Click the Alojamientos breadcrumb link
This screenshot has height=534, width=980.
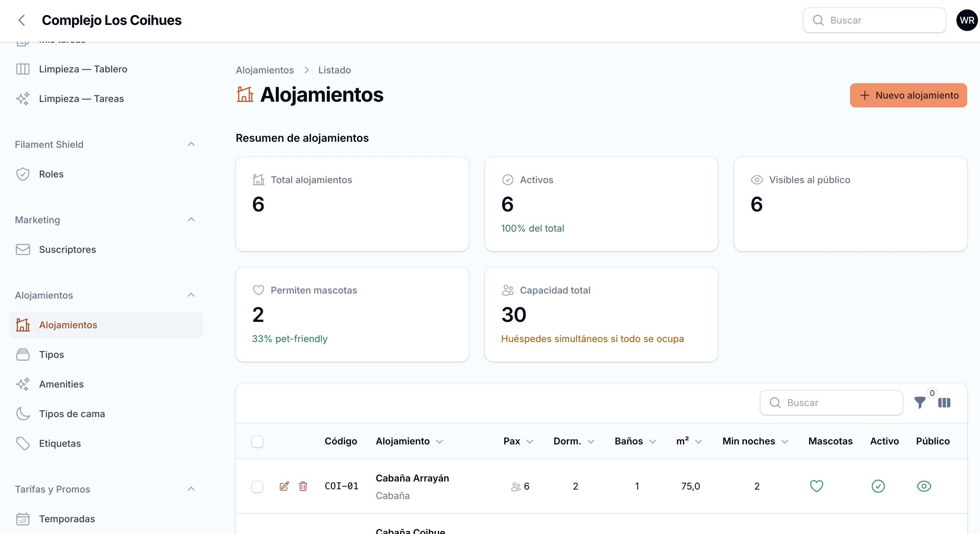pyautogui.click(x=265, y=70)
